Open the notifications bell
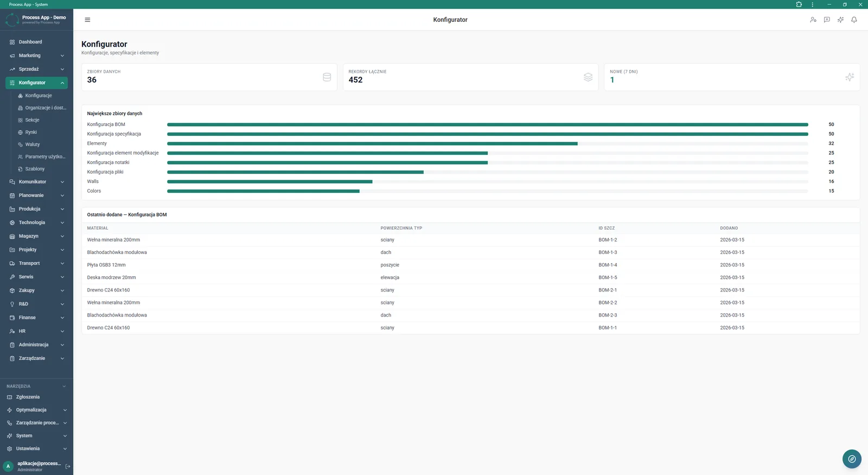The height and width of the screenshot is (475, 868). point(854,20)
